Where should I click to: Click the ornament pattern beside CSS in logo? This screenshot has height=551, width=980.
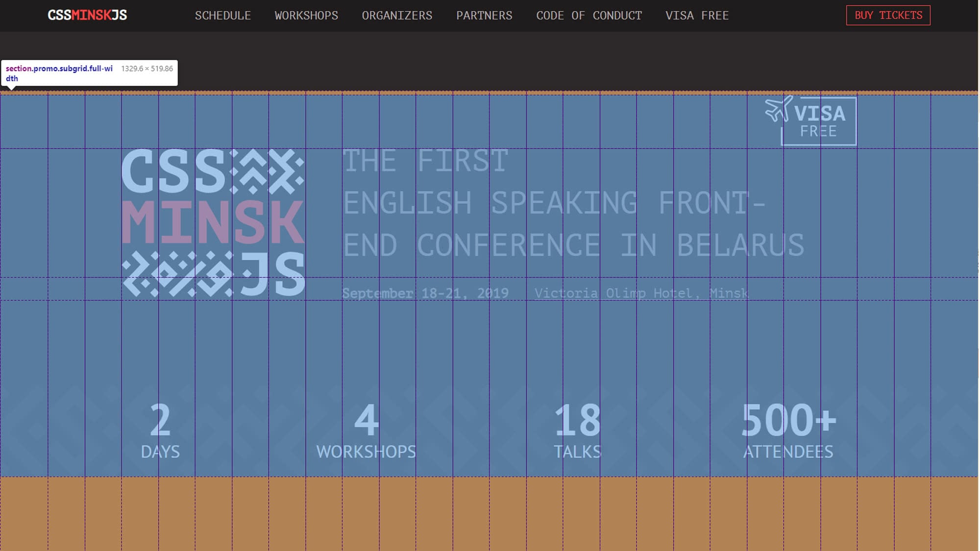(267, 171)
